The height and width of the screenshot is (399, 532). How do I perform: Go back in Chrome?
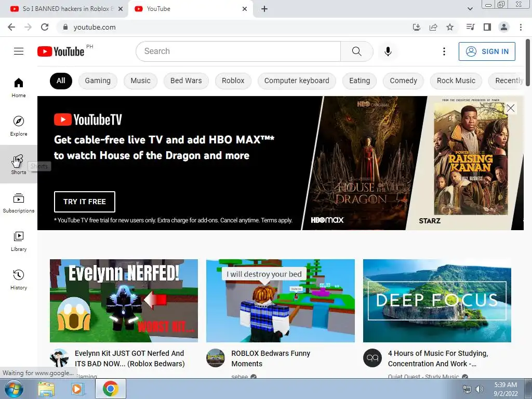pyautogui.click(x=11, y=27)
